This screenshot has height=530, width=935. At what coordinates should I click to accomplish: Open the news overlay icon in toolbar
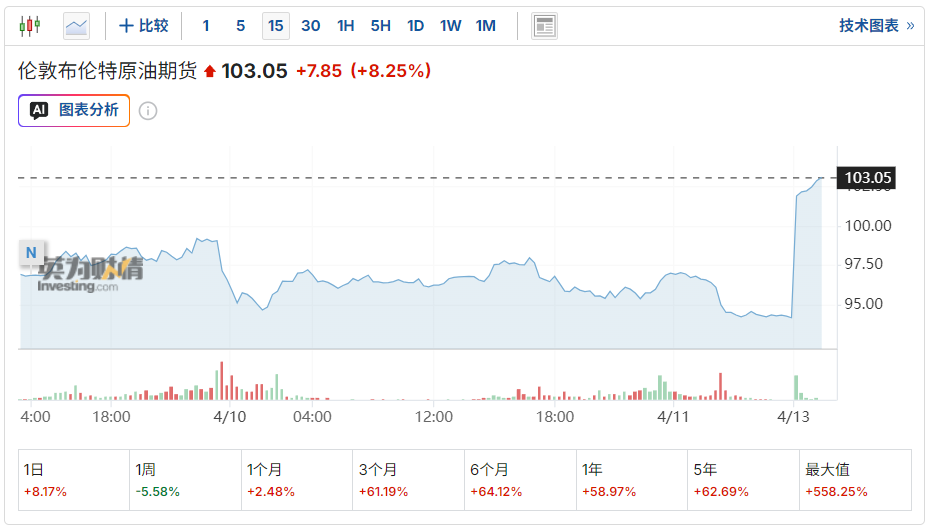point(544,26)
